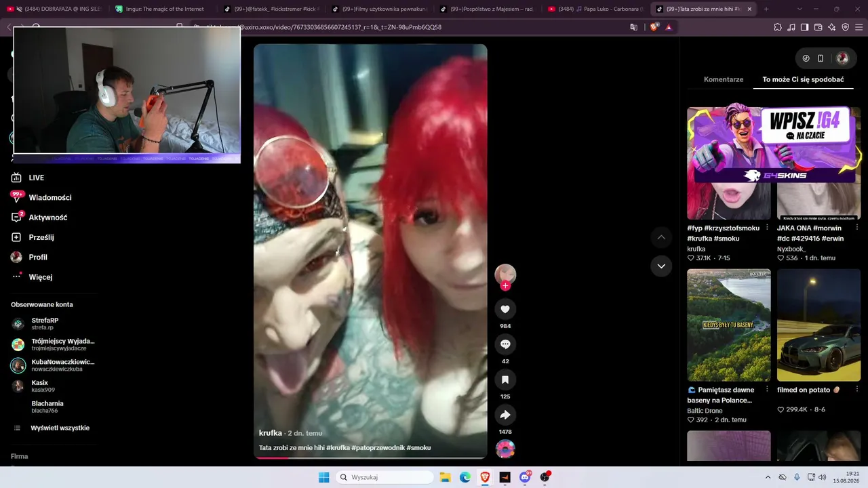Switch to the Komentarze tab
This screenshot has width=868, height=488.
coord(724,79)
